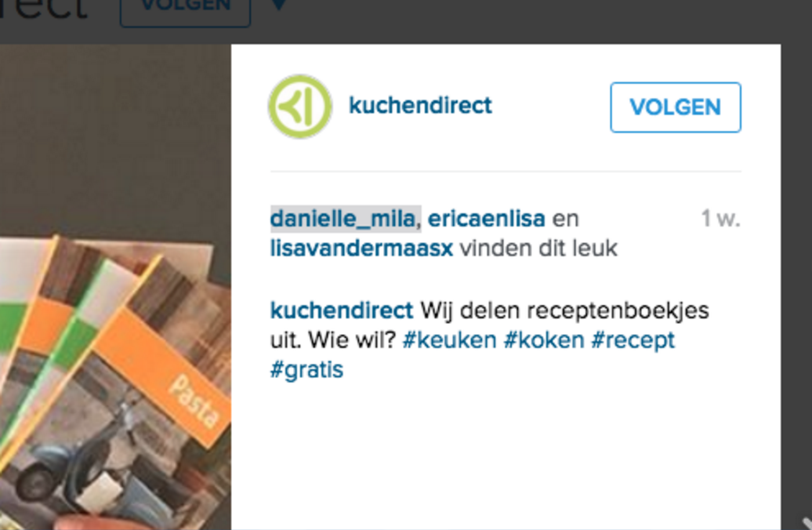This screenshot has height=530, width=812.
Task: Click the kuchendirect green profile avatar
Action: 300,107
